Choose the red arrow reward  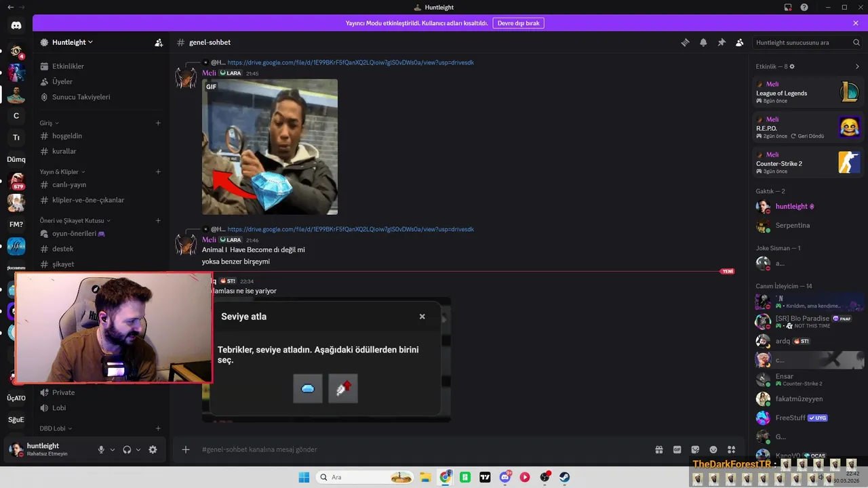coord(343,388)
